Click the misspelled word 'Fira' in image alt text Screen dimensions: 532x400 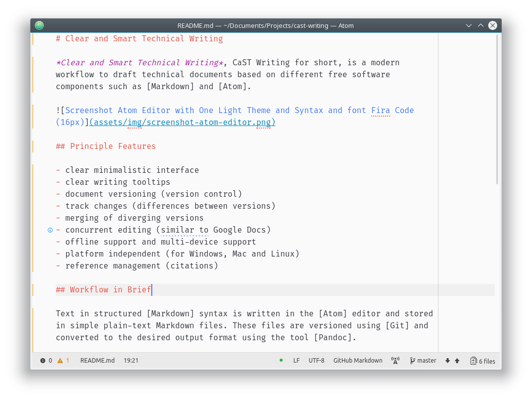[381, 111]
